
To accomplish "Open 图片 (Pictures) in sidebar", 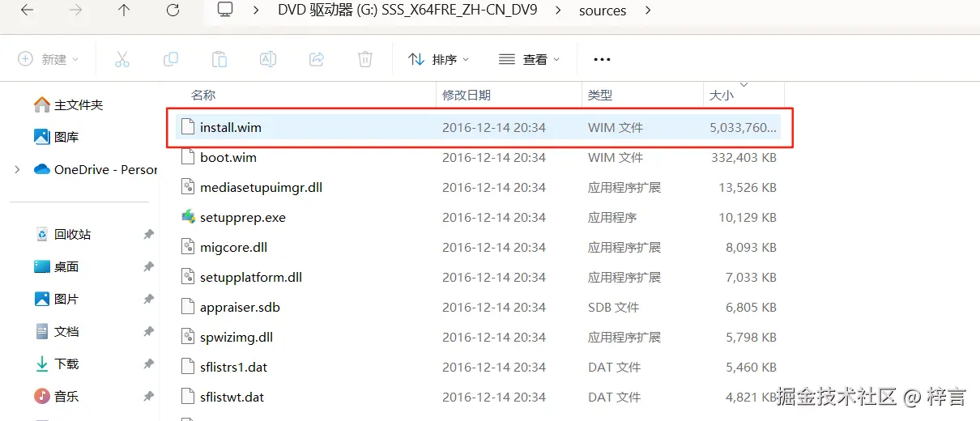I will [x=57, y=300].
